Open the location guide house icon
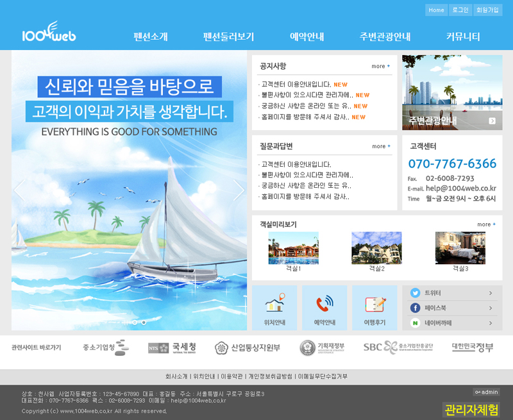 click(274, 303)
